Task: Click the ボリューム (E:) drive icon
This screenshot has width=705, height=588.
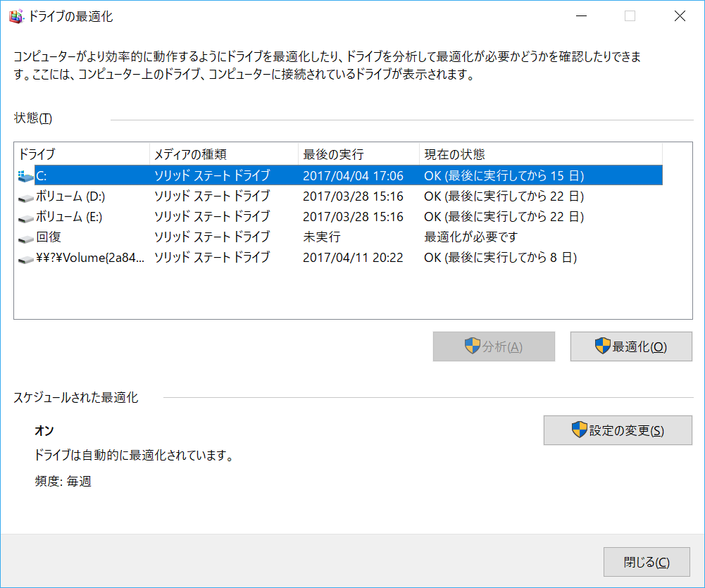Action: click(x=25, y=217)
